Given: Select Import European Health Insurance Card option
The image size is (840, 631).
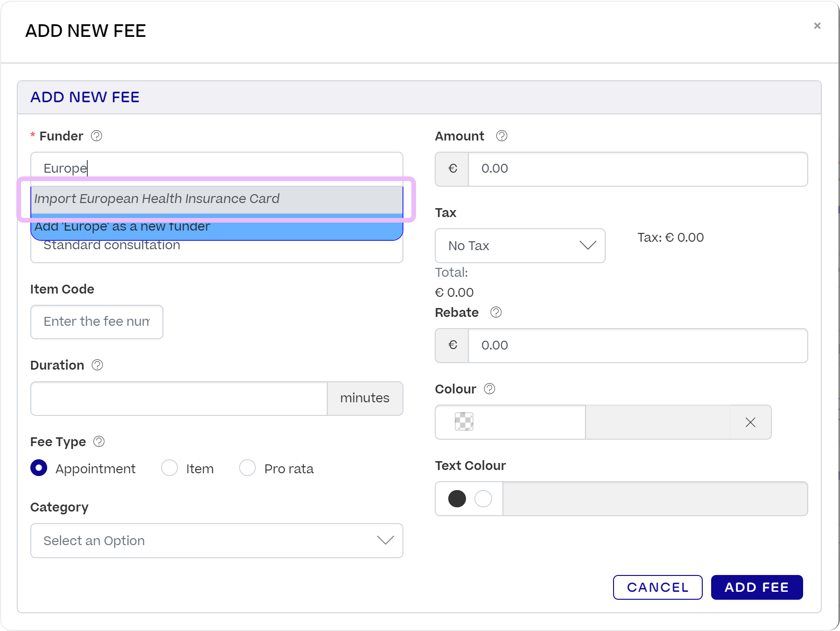Looking at the screenshot, I should pyautogui.click(x=217, y=199).
